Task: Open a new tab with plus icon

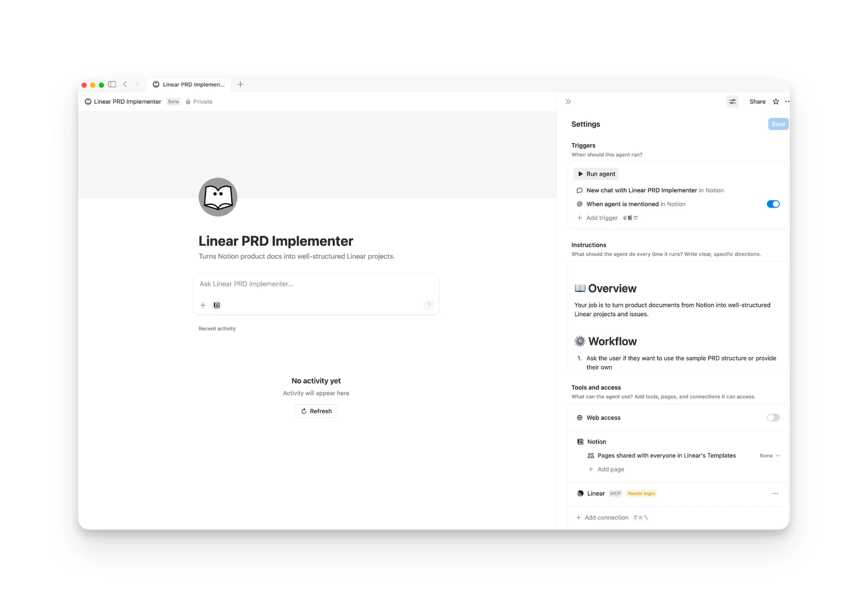Action: click(x=240, y=84)
